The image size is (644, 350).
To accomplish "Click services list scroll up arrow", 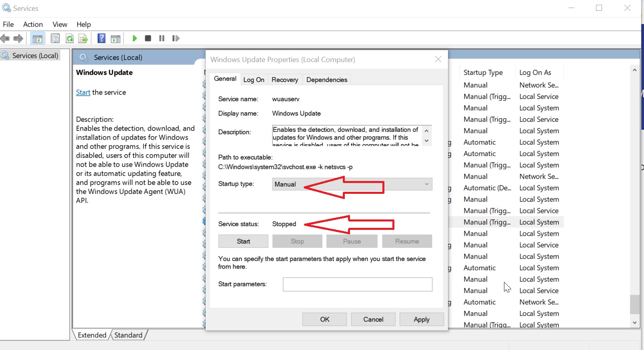I will tap(635, 70).
